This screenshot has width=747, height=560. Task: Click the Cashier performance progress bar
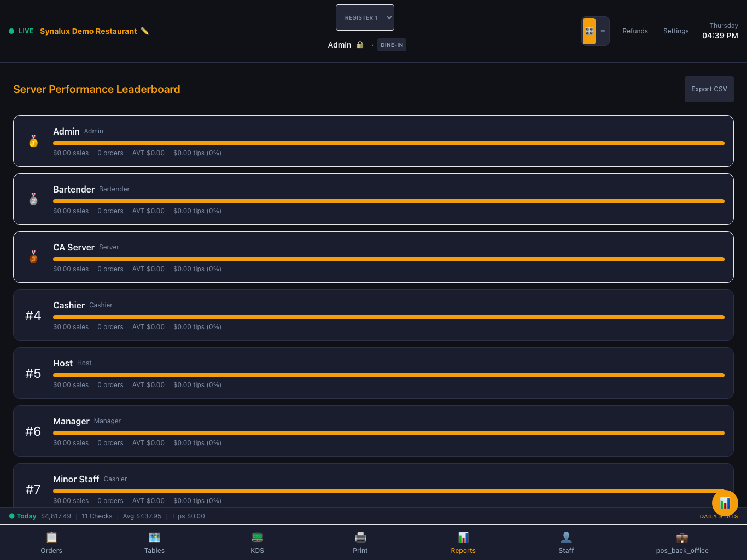389,317
